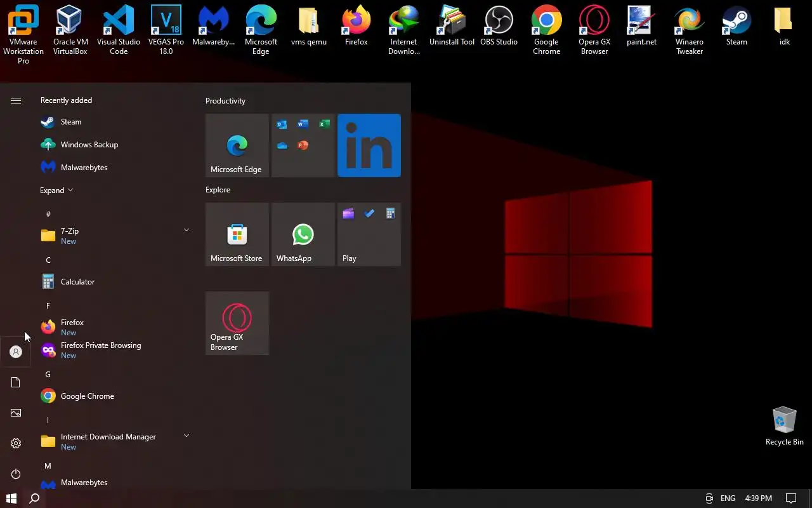Viewport: 812px width, 508px height.
Task: Open the clock showing 4:39 PM
Action: tap(759, 498)
